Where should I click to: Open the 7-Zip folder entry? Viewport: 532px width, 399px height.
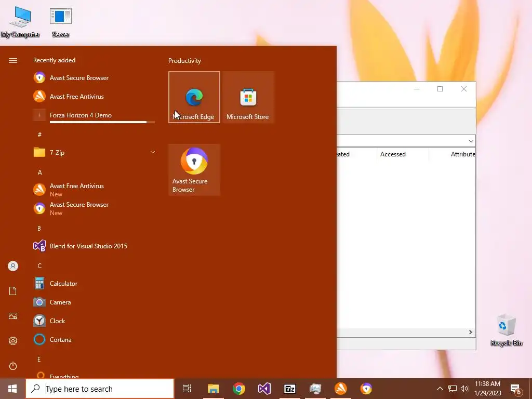pos(95,152)
